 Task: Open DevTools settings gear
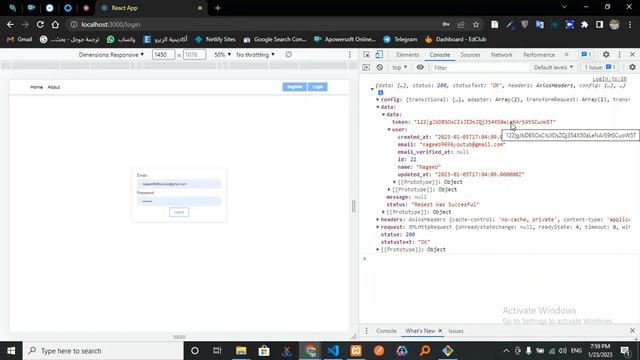[606, 55]
